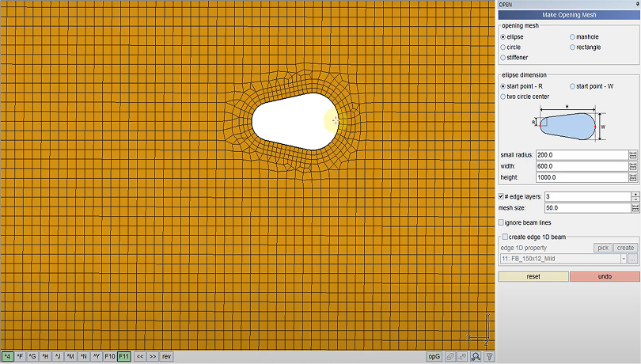Click the reset button
This screenshot has height=364, width=641.
pyautogui.click(x=533, y=277)
